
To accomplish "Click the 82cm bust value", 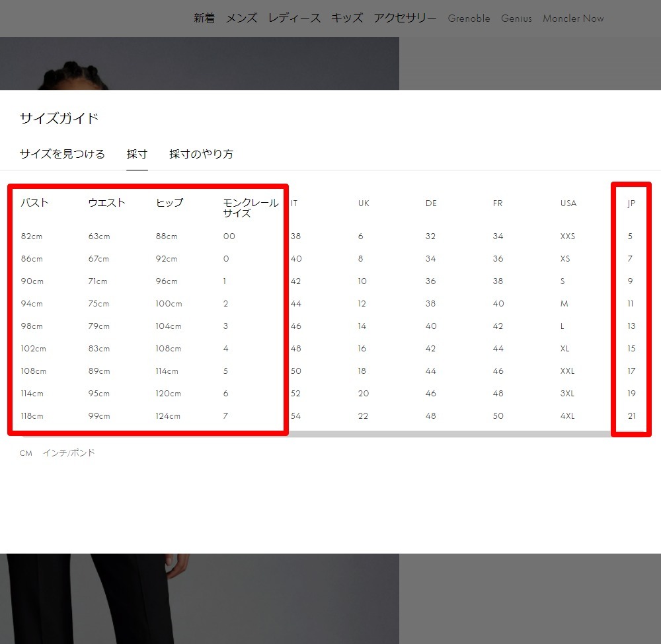I will 32,236.
